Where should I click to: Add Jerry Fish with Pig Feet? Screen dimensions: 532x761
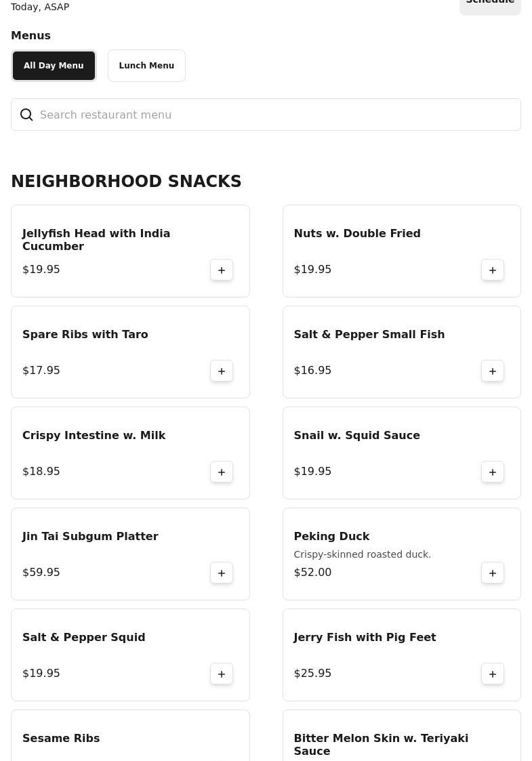(x=493, y=674)
